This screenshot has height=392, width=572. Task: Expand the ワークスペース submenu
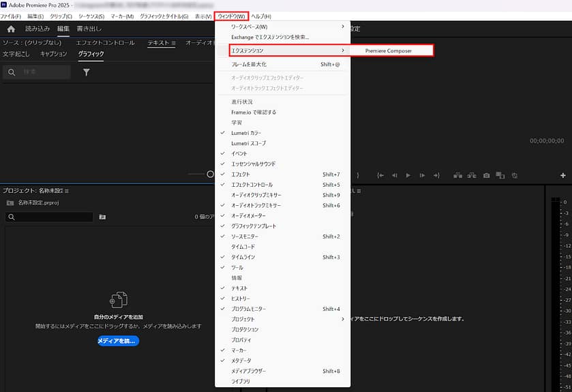click(x=282, y=27)
